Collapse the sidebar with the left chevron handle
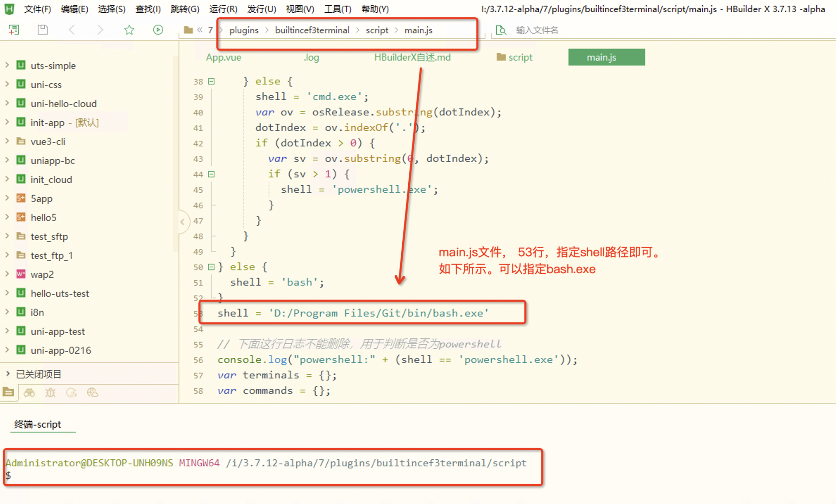Viewport: 836px width, 504px height. [182, 222]
